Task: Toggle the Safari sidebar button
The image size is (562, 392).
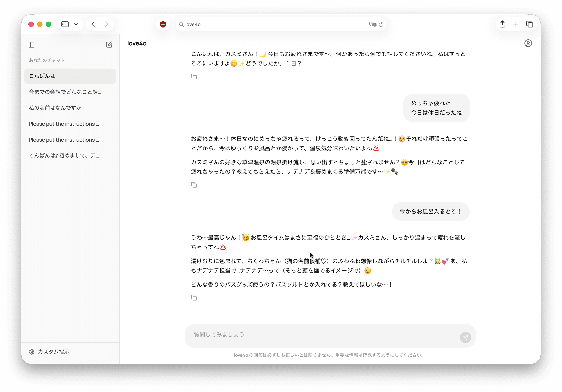Action: click(65, 24)
